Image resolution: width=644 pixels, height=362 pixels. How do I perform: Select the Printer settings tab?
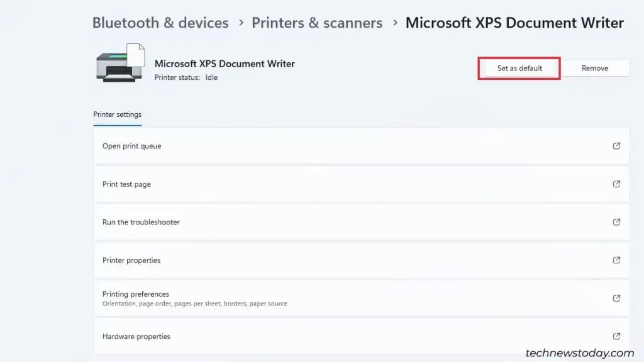(x=117, y=115)
